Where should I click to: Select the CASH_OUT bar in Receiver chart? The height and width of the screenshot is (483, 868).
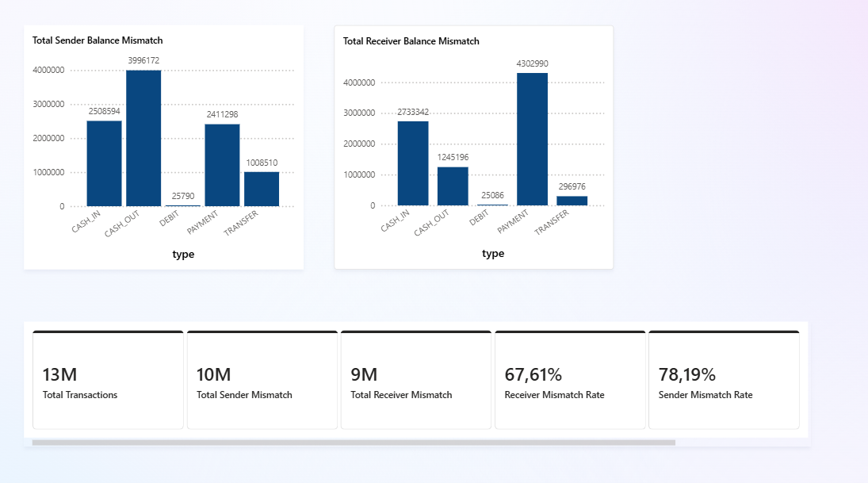coord(453,186)
